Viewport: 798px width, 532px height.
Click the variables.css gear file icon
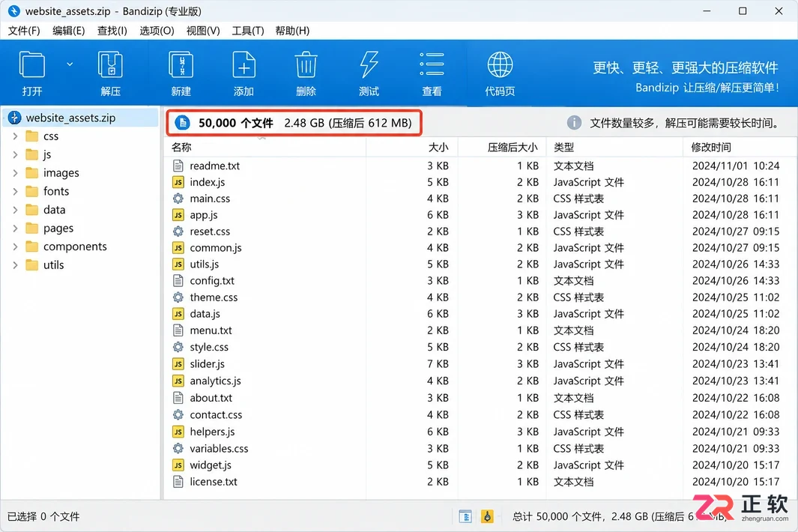(x=178, y=449)
